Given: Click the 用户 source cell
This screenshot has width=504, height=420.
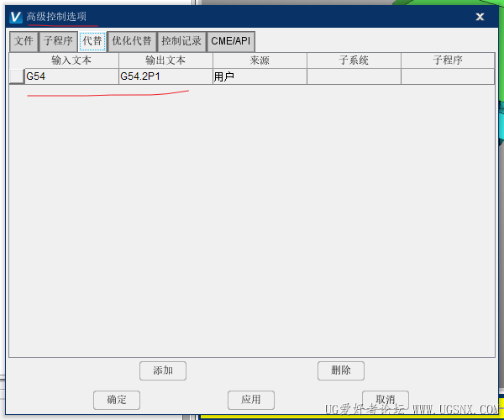Looking at the screenshot, I should click(x=260, y=76).
